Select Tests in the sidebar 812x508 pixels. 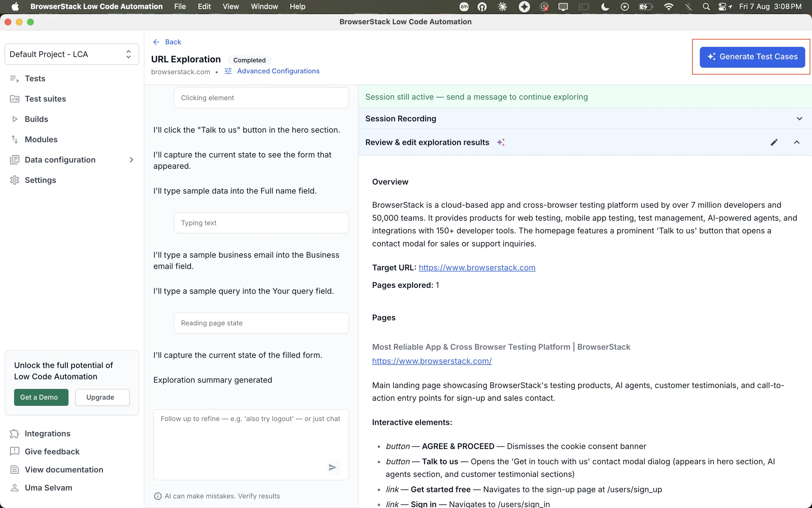click(x=35, y=79)
